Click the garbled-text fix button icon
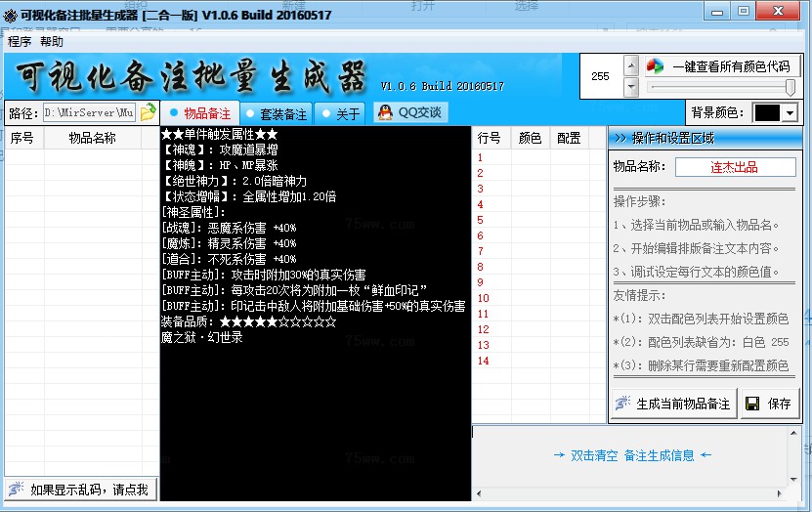This screenshot has width=812, height=512. pyautogui.click(x=17, y=489)
